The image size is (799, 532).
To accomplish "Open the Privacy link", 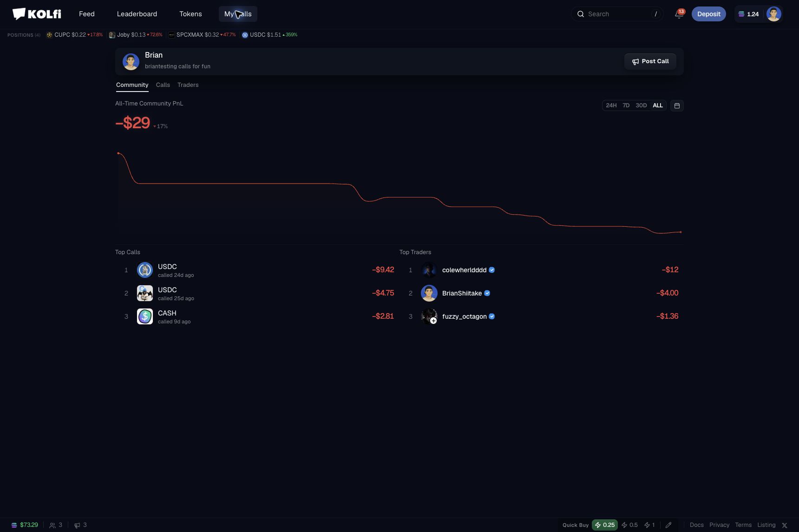I will pyautogui.click(x=719, y=525).
